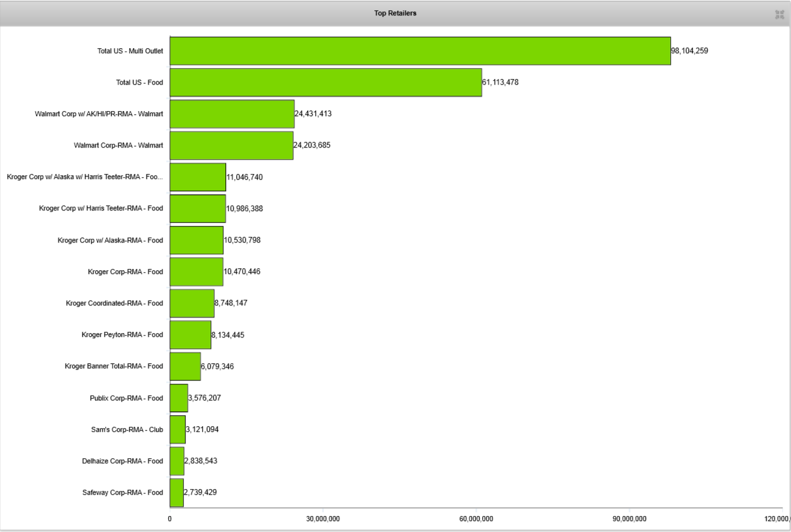Select the Kroger Peyton-RMA - Food bar
This screenshot has height=532, width=791.
190,335
